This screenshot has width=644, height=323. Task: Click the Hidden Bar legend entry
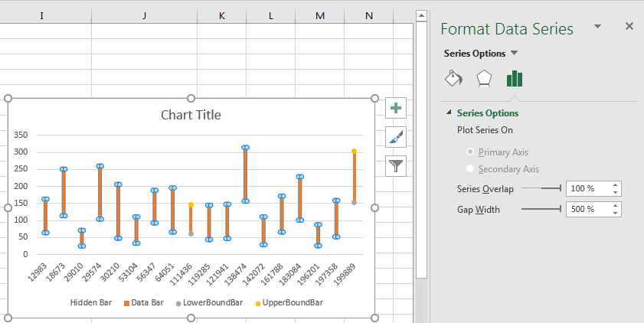[91, 303]
